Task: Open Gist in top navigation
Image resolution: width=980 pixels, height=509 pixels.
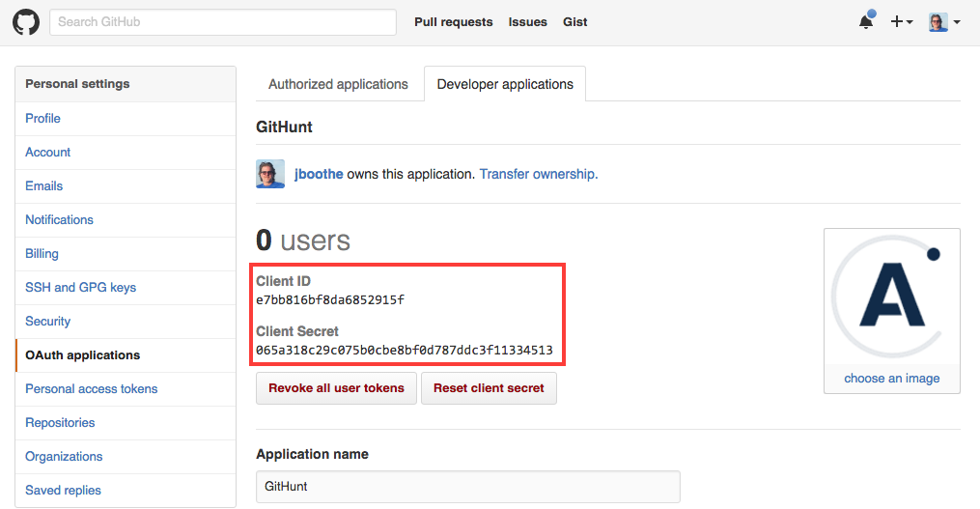Action: click(x=575, y=22)
